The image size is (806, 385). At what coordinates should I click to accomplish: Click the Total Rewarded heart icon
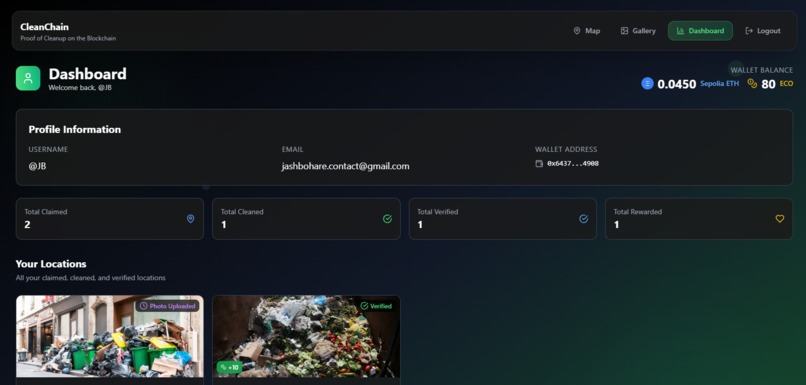coord(780,219)
